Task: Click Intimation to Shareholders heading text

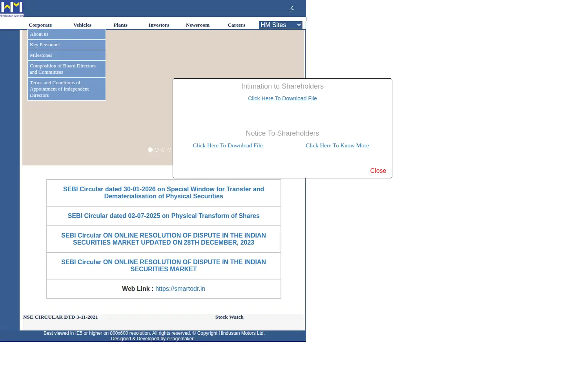Action: 282,86
